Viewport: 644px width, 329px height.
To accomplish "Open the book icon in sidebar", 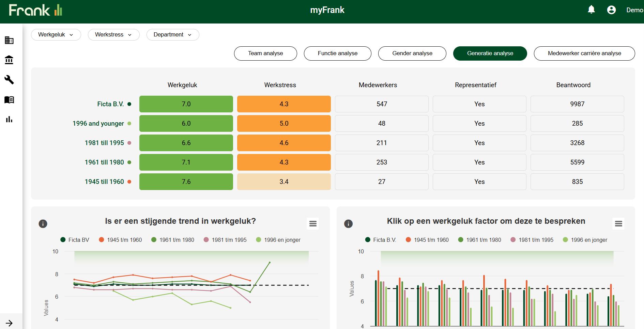I will 9,99.
